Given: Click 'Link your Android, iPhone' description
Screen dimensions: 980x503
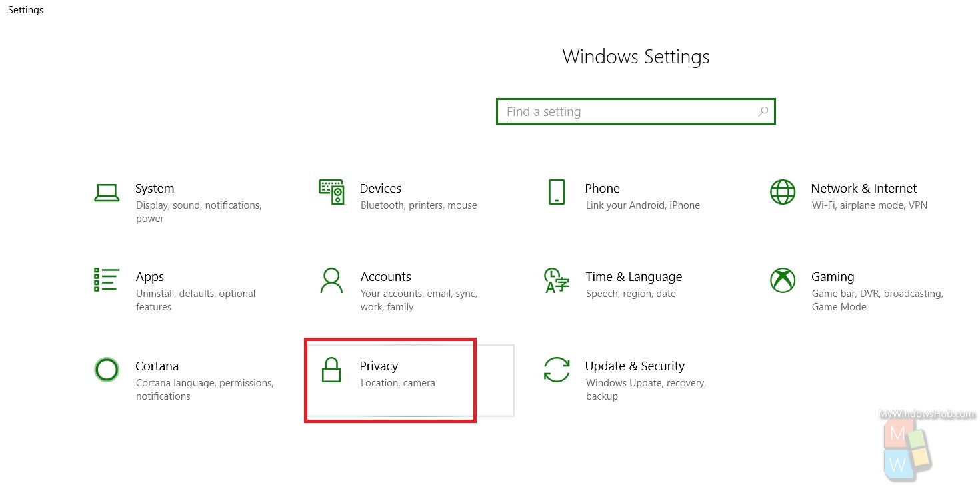Looking at the screenshot, I should 643,205.
